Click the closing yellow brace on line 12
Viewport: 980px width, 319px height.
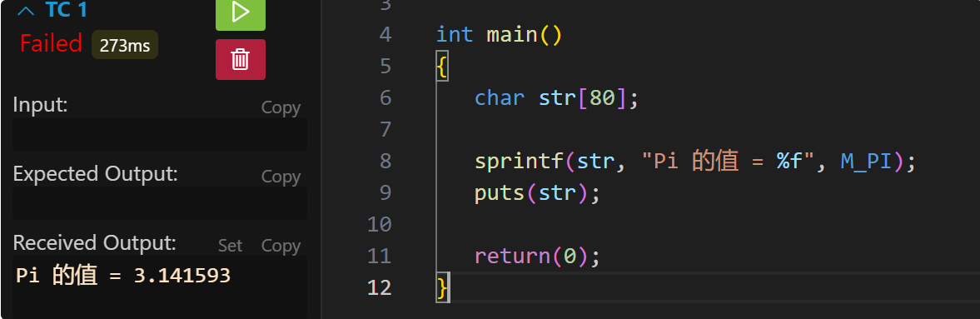coord(442,288)
